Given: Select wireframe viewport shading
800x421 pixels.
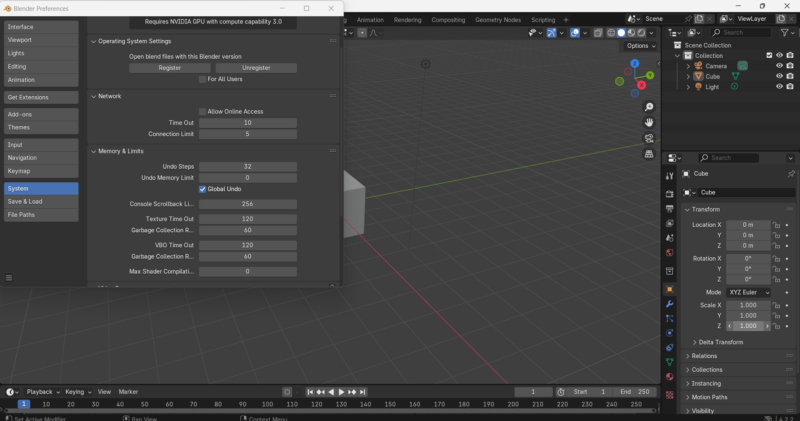Looking at the screenshot, I should point(611,33).
